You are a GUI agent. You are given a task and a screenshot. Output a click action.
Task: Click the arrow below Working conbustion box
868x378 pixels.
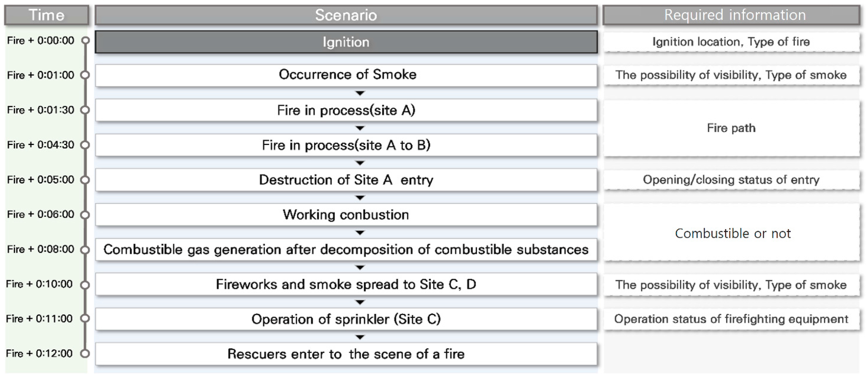coord(360,233)
